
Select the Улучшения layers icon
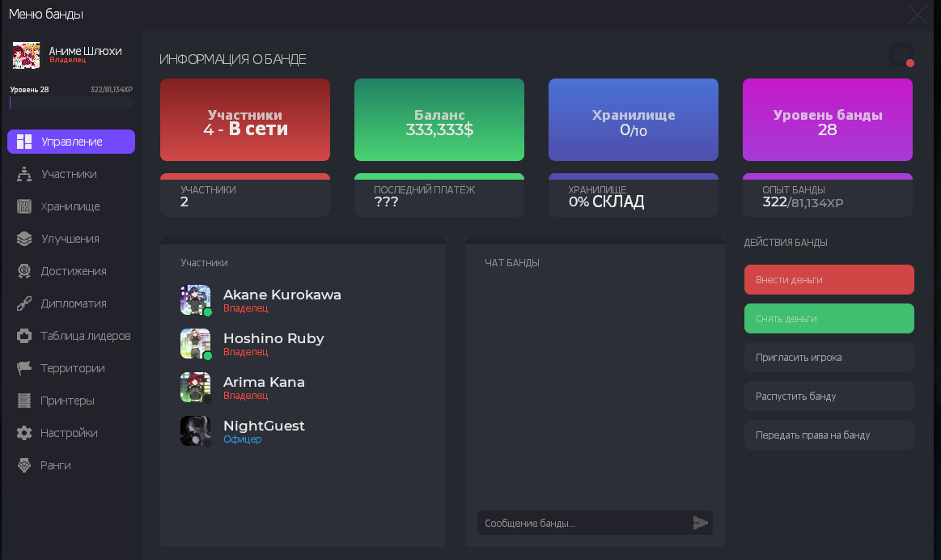(24, 239)
